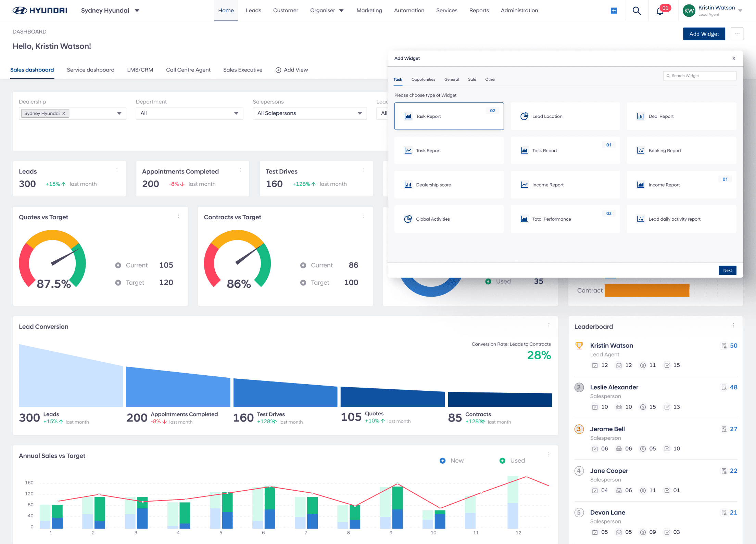Image resolution: width=756 pixels, height=544 pixels.
Task: Open the Customer menu
Action: point(286,10)
